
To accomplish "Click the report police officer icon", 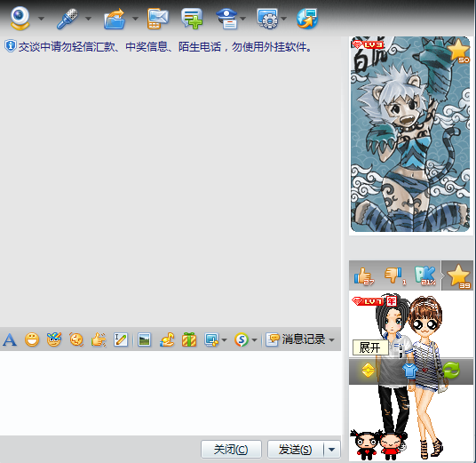I will click(x=226, y=19).
